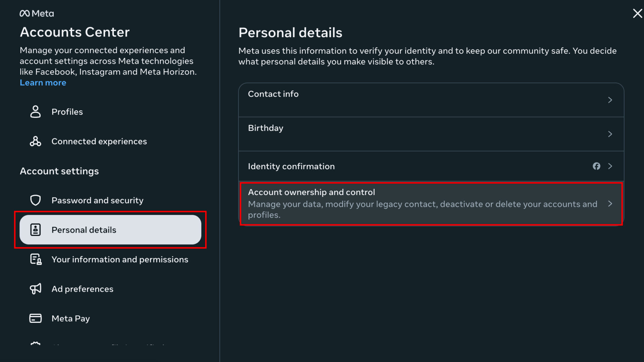Image resolution: width=644 pixels, height=362 pixels.
Task: Click the Your information and permissions icon
Action: coord(35,259)
